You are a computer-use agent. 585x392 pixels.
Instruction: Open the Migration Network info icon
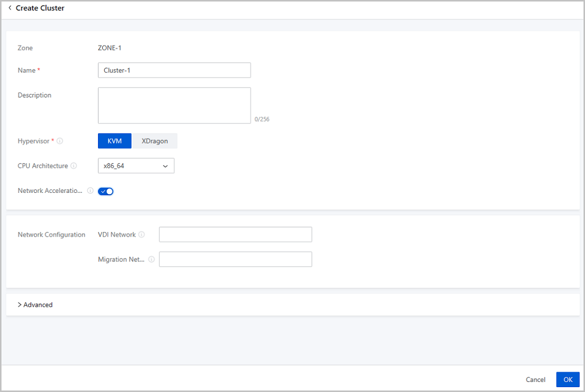coord(152,260)
